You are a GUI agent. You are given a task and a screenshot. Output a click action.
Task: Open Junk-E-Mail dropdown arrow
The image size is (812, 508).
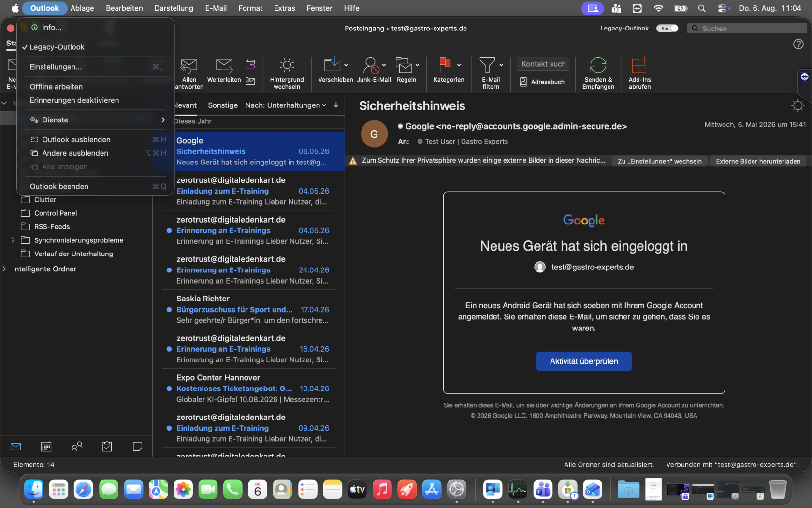[x=384, y=65]
